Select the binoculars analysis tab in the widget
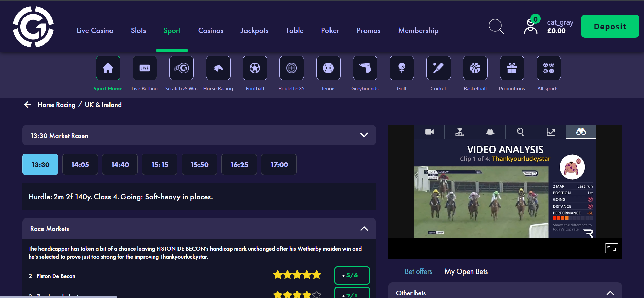Image resolution: width=644 pixels, height=298 pixels. click(581, 132)
